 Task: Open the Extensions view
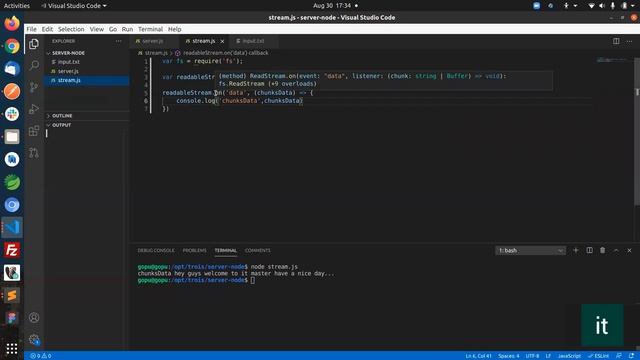34,131
